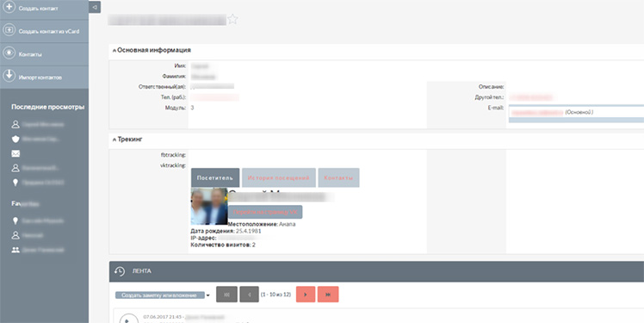This screenshot has height=323, width=644.
Task: Open the Создать заметку или вложение dropdown arrow
Action: [x=207, y=295]
